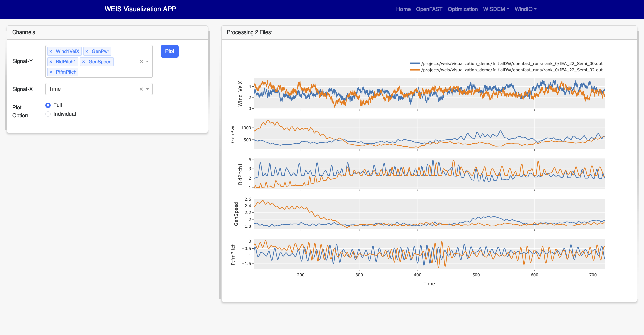Remove the GenSpeed channel tag
This screenshot has height=335, width=644.
(x=84, y=62)
